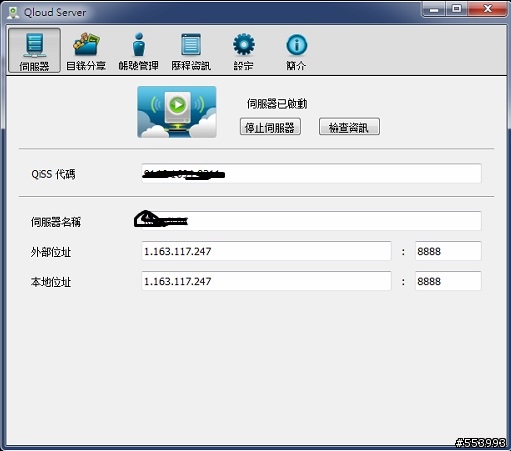Minimize the Qloud Server window
The height and width of the screenshot is (451, 511).
(434, 9)
